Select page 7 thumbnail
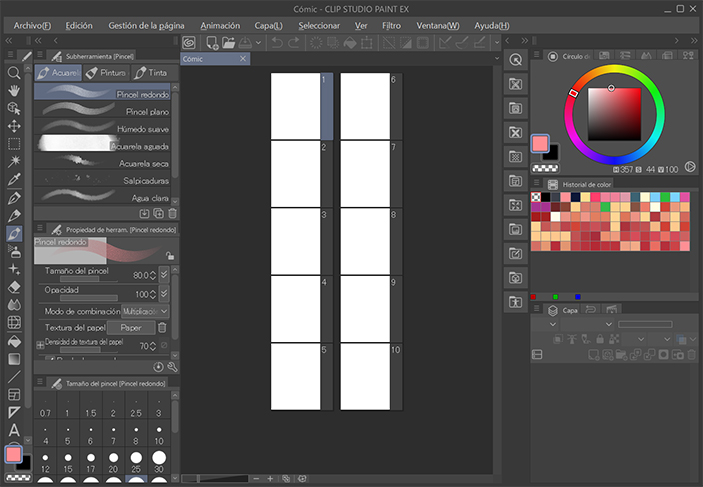Image resolution: width=703 pixels, height=487 pixels. [364, 173]
